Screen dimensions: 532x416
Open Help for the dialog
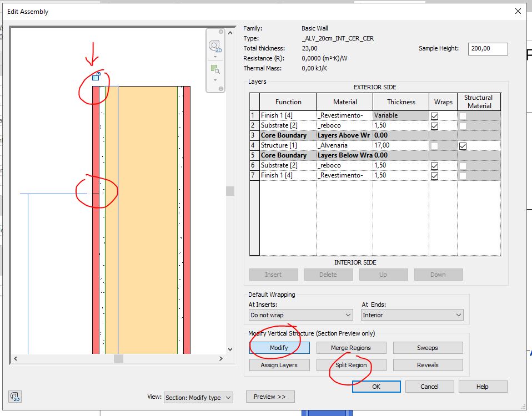tap(483, 387)
